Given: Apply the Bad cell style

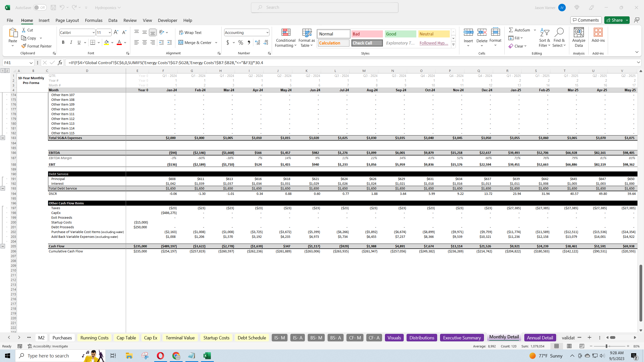Looking at the screenshot, I should pos(367,34).
